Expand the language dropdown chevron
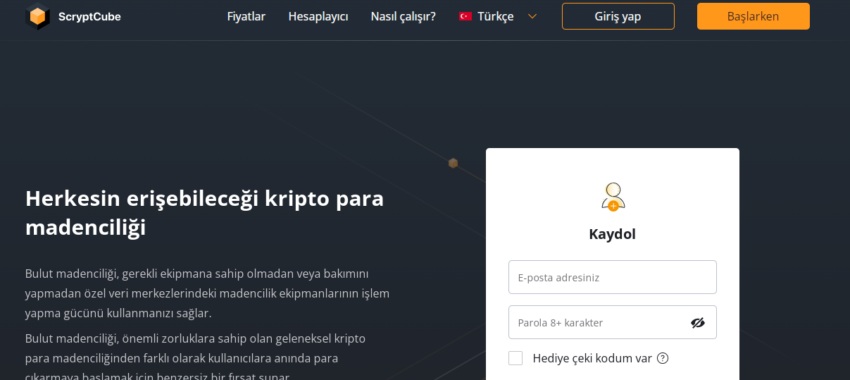 click(x=532, y=16)
